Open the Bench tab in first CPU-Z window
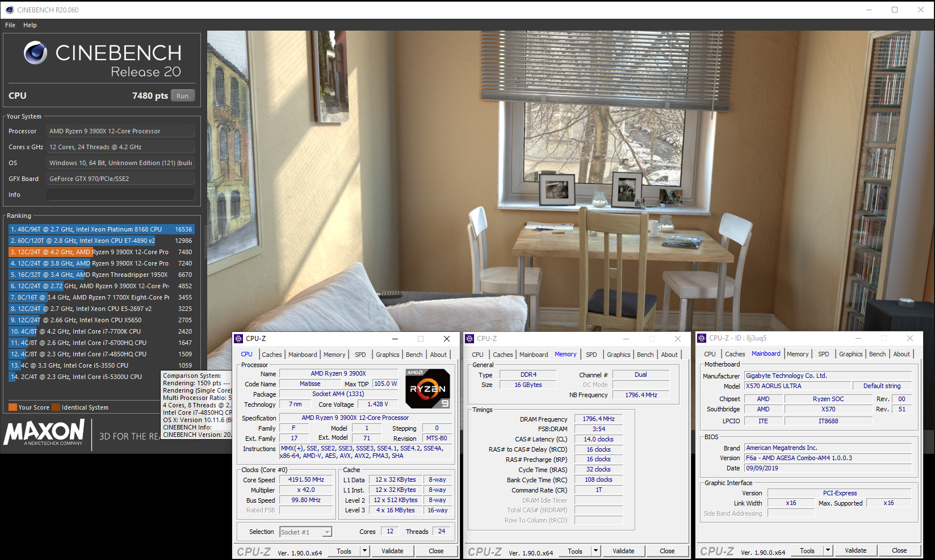 tap(414, 355)
